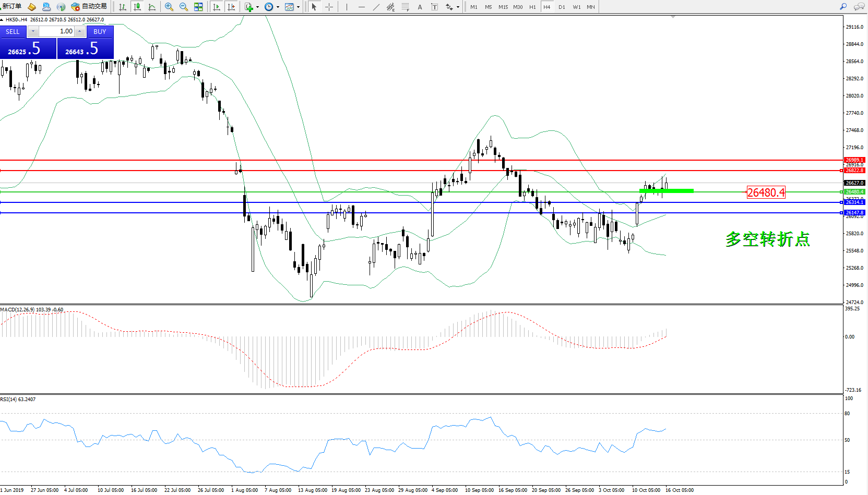Select the Fibonacci retracement tool
The image size is (868, 495).
pyautogui.click(x=405, y=7)
